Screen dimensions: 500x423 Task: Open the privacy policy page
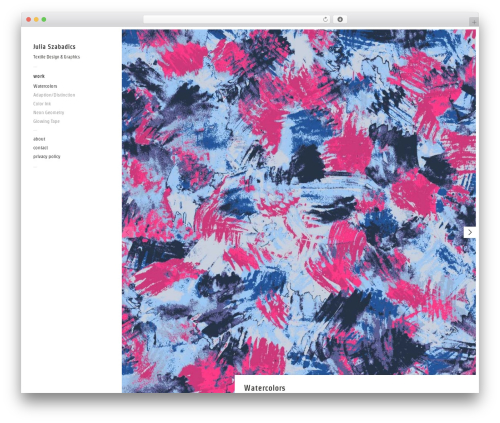pyautogui.click(x=47, y=156)
